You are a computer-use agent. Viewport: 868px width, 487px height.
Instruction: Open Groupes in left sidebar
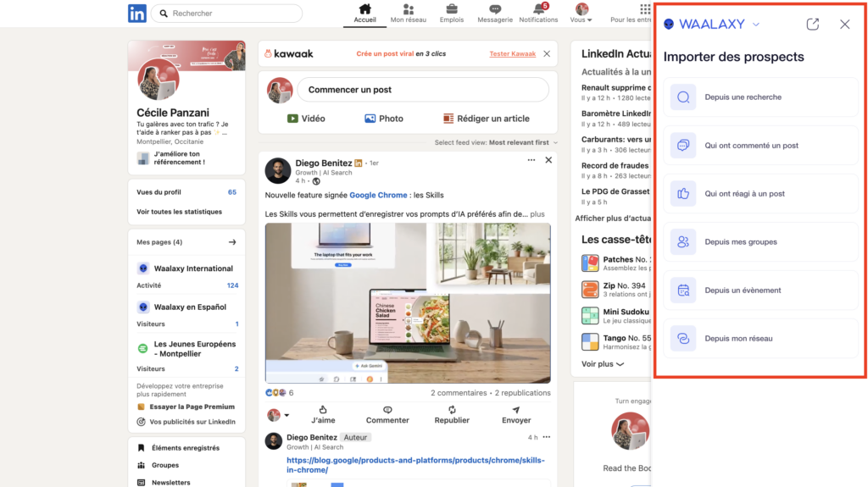click(x=159, y=465)
